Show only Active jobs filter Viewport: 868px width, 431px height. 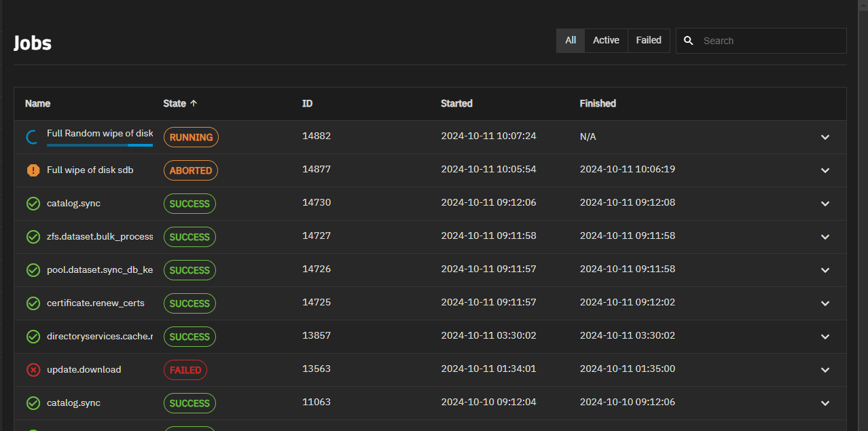[x=606, y=41]
